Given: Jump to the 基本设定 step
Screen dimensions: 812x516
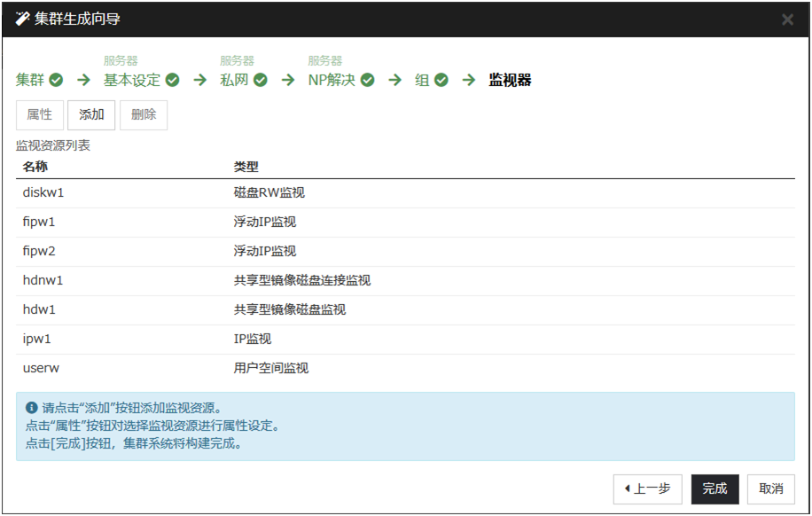Looking at the screenshot, I should coord(132,81).
